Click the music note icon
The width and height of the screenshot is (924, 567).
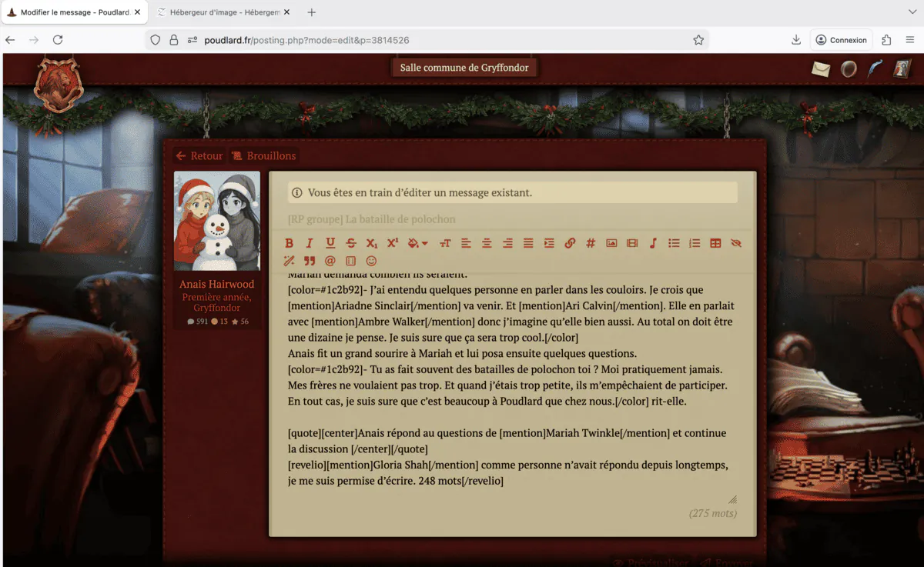[x=653, y=243]
